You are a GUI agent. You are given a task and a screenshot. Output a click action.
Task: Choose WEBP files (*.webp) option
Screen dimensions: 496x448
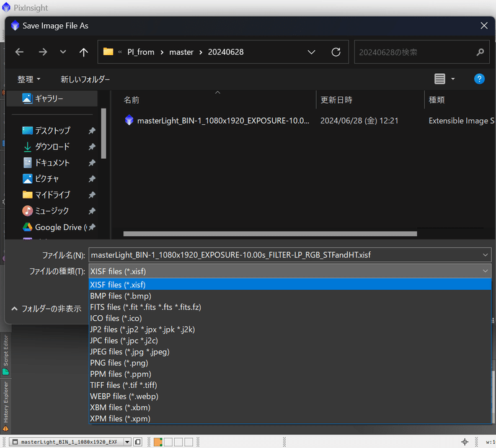[x=290, y=396]
